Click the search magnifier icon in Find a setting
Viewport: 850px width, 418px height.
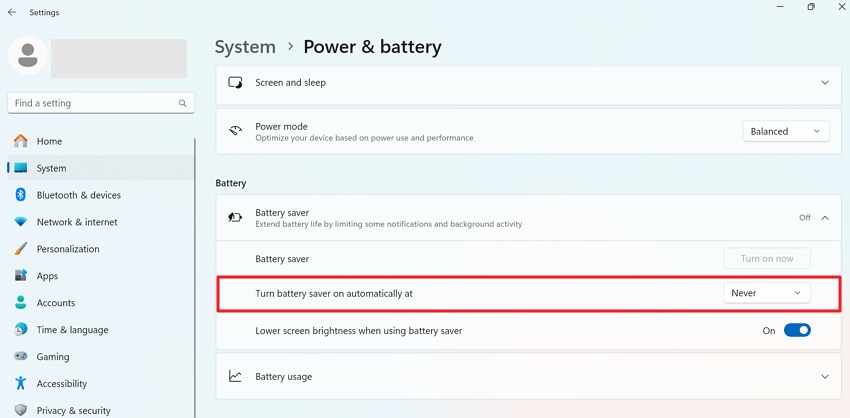click(x=183, y=103)
